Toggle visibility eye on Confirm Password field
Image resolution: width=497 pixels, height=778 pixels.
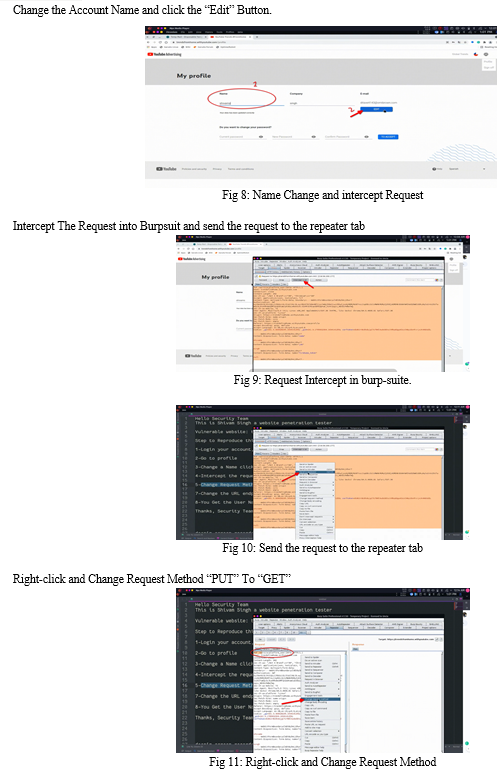tap(367, 137)
